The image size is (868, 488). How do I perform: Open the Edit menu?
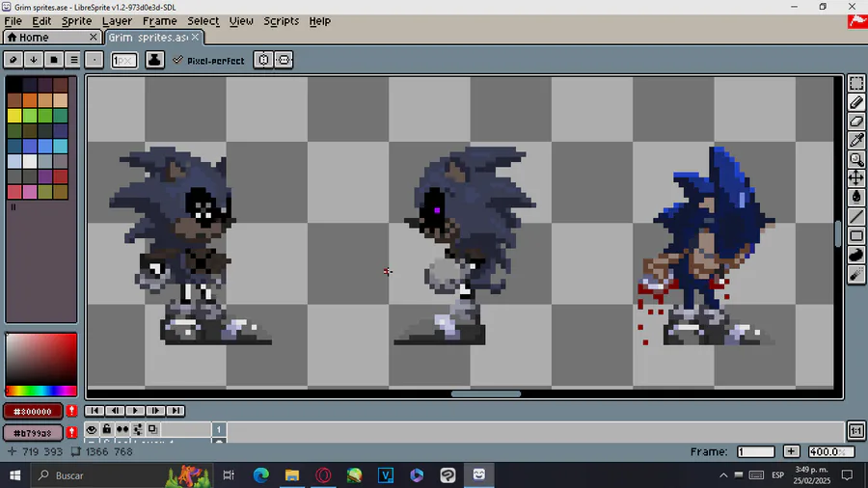click(x=41, y=21)
